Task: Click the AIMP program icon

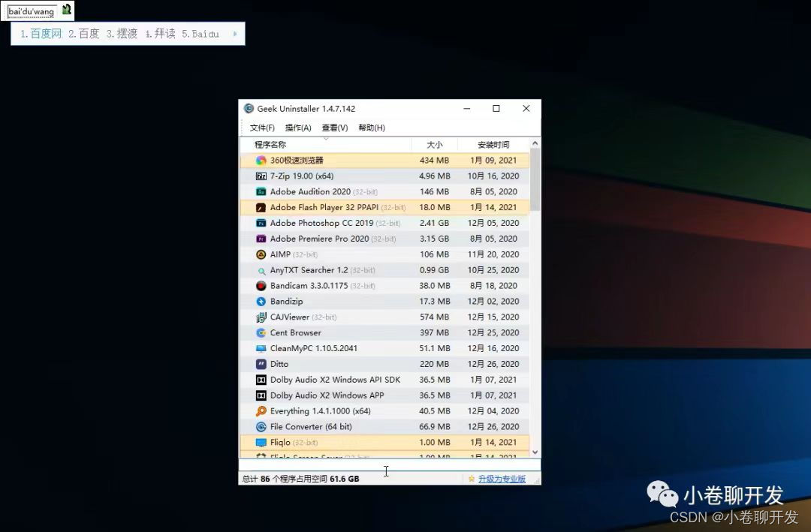Action: click(x=261, y=254)
